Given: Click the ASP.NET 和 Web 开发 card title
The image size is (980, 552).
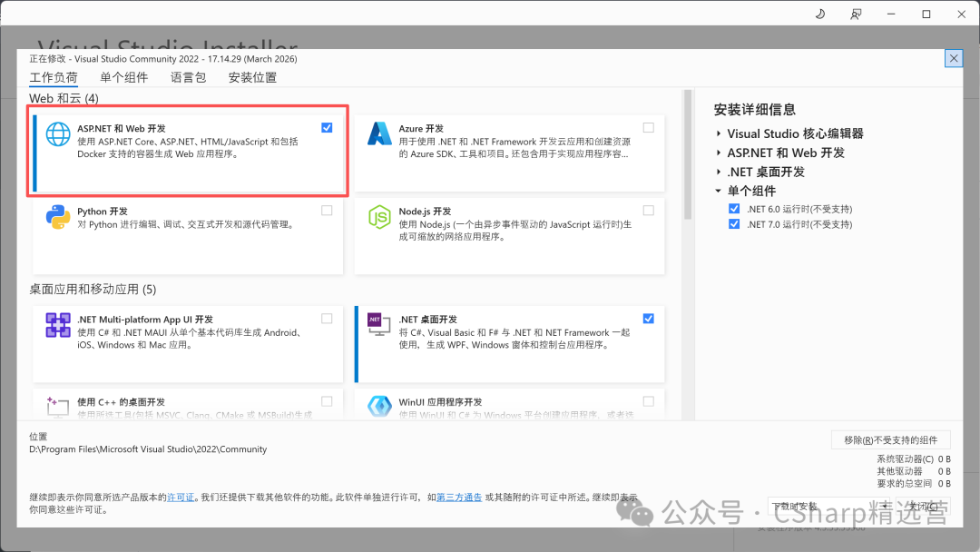Looking at the screenshot, I should pos(122,128).
